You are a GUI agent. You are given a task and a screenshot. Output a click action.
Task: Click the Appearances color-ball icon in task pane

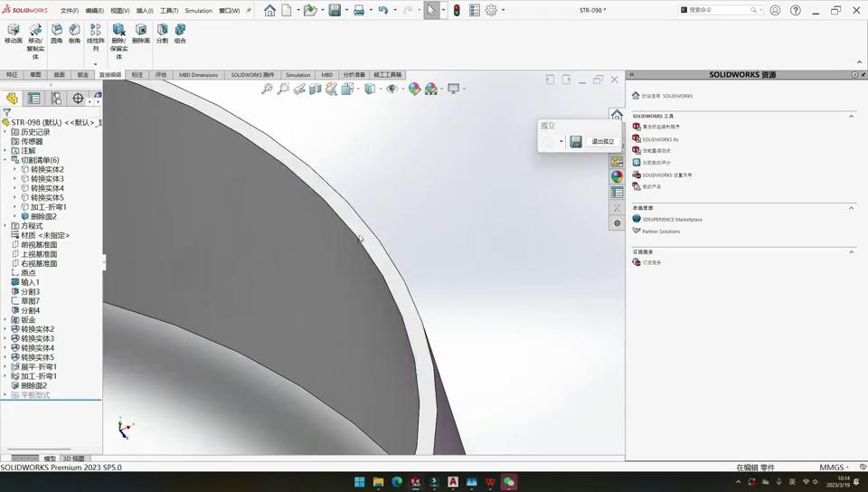tap(617, 177)
